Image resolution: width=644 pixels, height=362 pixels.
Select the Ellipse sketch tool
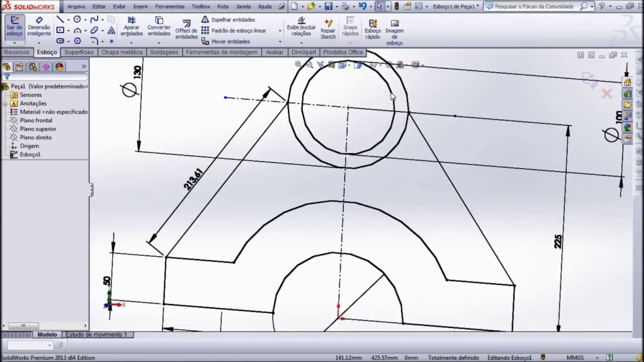click(x=94, y=30)
